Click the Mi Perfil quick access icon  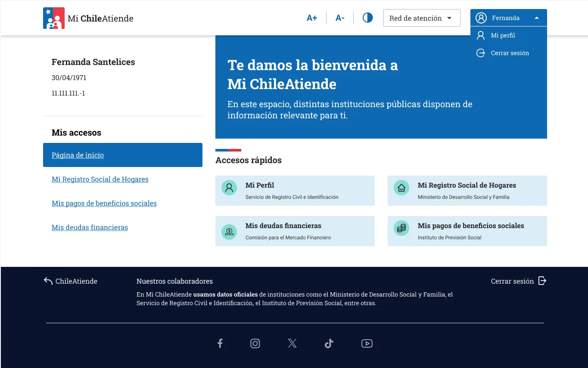229,188
